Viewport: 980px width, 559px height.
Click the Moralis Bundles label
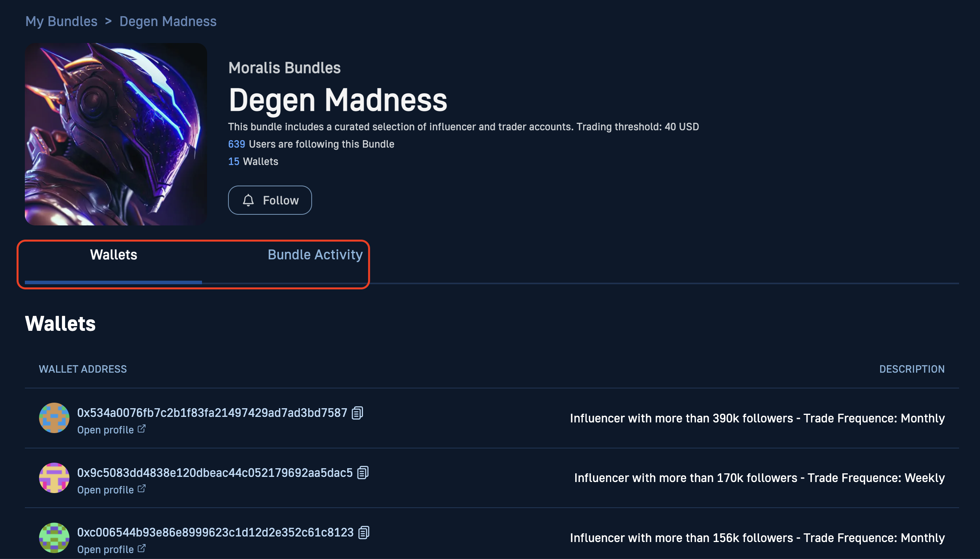click(284, 68)
